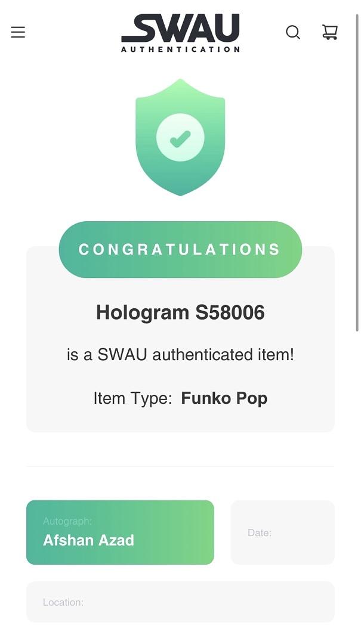Click the page scrollbar thumb
Screen dimensions: 361x644
357,172
